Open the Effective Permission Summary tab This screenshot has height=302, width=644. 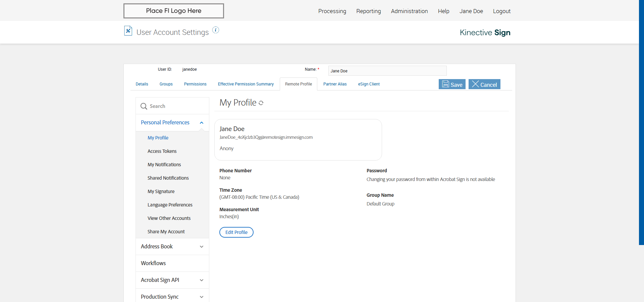246,84
